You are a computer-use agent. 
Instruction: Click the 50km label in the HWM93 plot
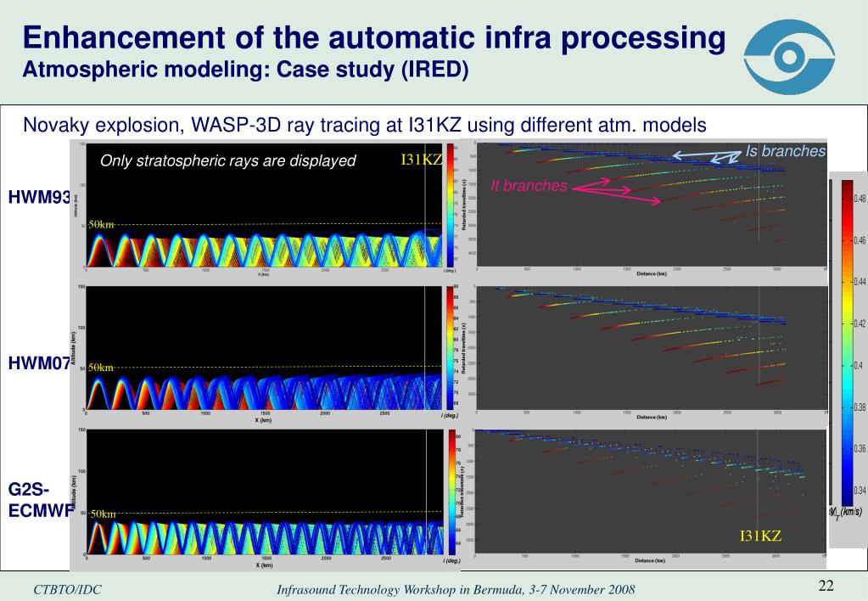point(101,224)
